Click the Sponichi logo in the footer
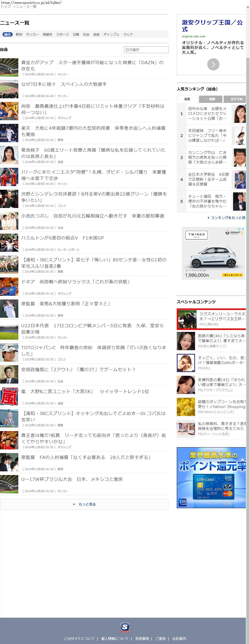 coord(125,627)
